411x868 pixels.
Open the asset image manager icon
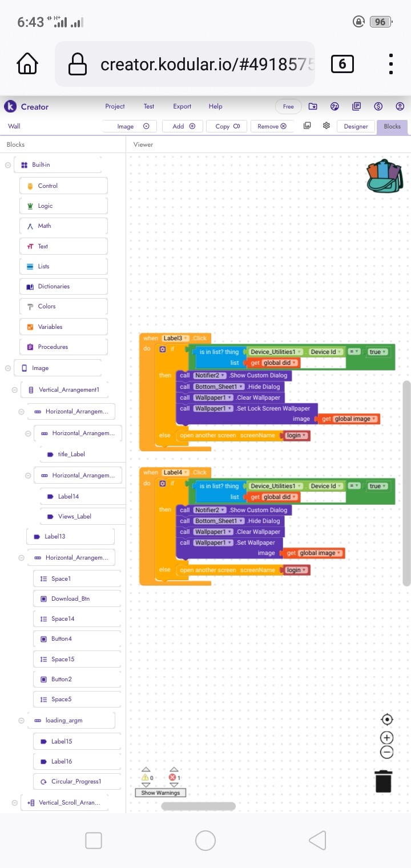[307, 126]
